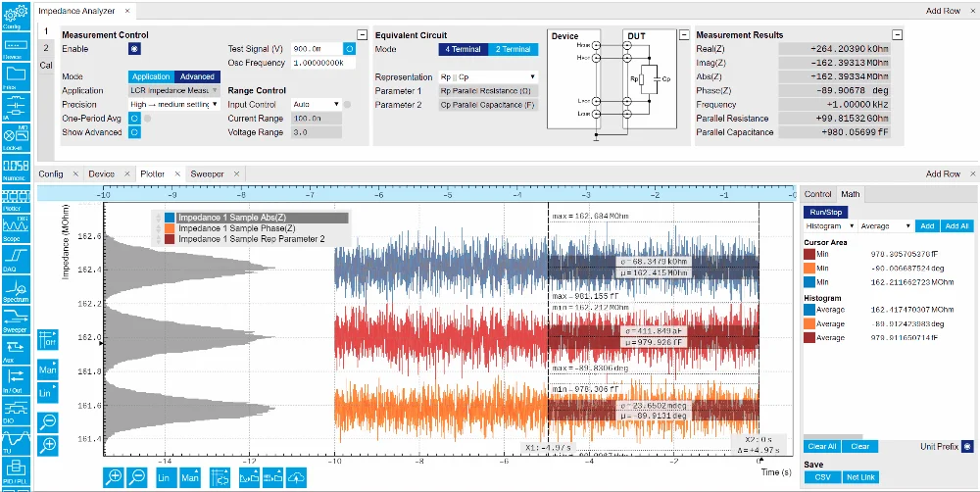The width and height of the screenshot is (980, 492).
Task: Select 2 Terminal mode
Action: point(514,49)
